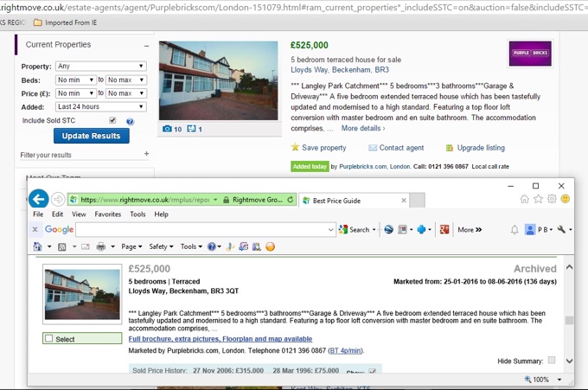588x390 pixels.
Task: Open the large Lloyds Way house photo
Action: (218, 80)
